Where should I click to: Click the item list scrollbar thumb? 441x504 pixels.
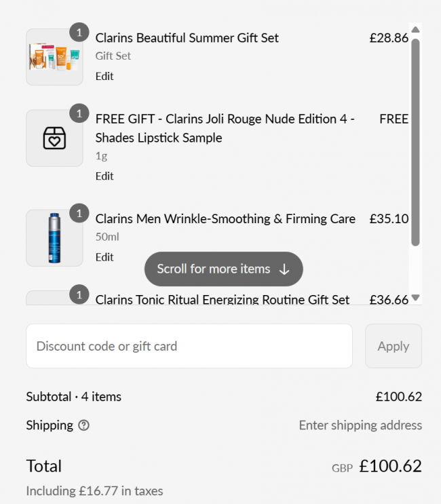coord(416,142)
